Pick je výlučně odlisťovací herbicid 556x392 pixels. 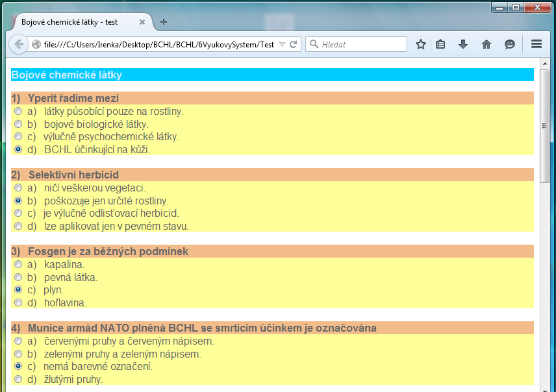18,213
